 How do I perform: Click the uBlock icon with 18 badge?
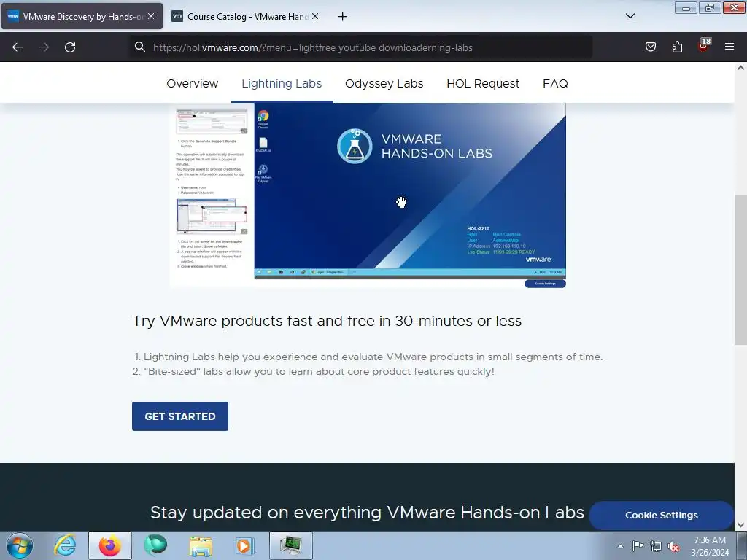(x=704, y=46)
